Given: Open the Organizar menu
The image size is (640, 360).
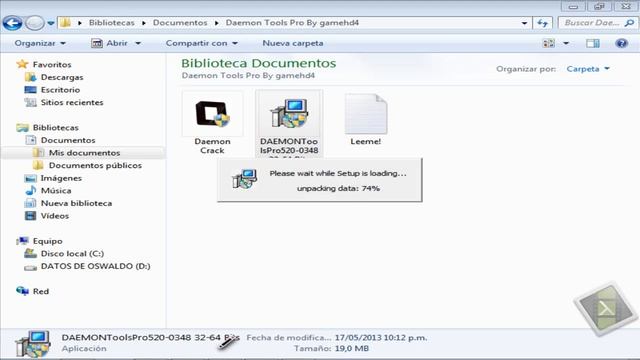Looking at the screenshot, I should point(40,43).
